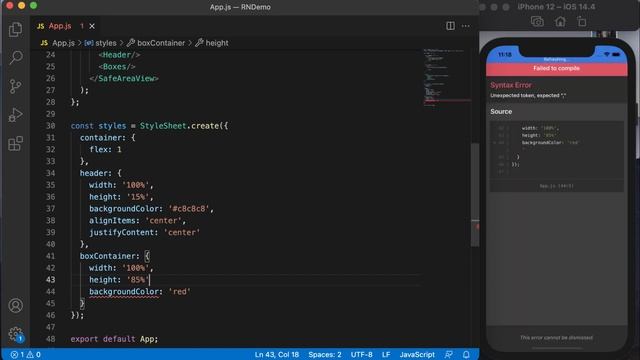This screenshot has height=360, width=640.
Task: Click the Source heading in simulator
Action: [501, 111]
